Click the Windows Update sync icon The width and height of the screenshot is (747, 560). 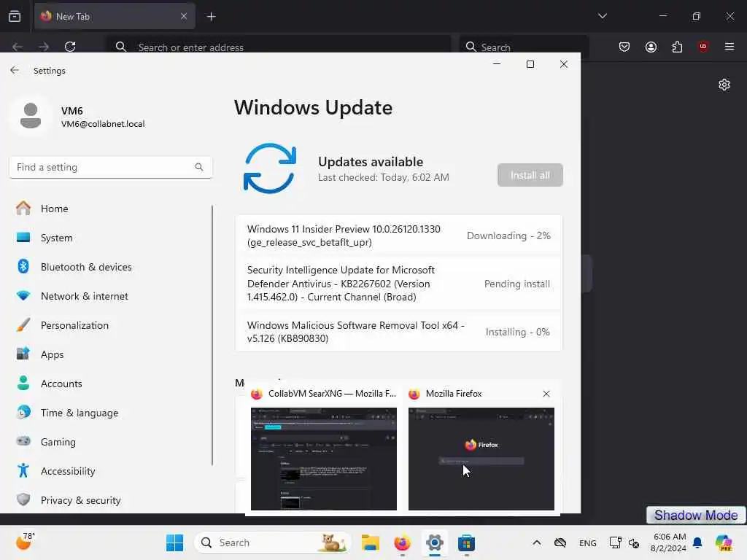(x=270, y=168)
